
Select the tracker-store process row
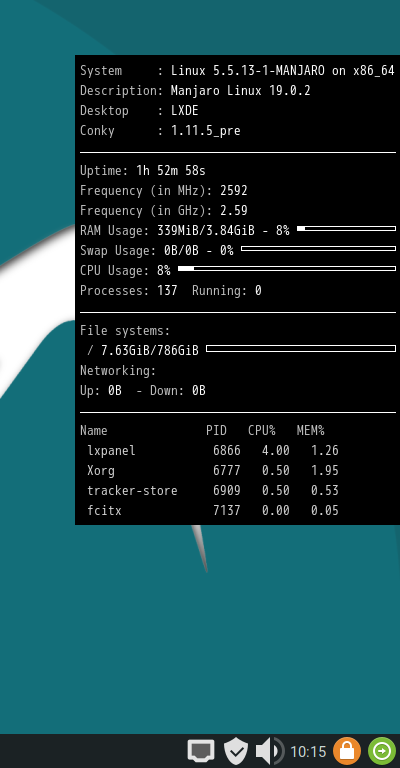(x=212, y=491)
